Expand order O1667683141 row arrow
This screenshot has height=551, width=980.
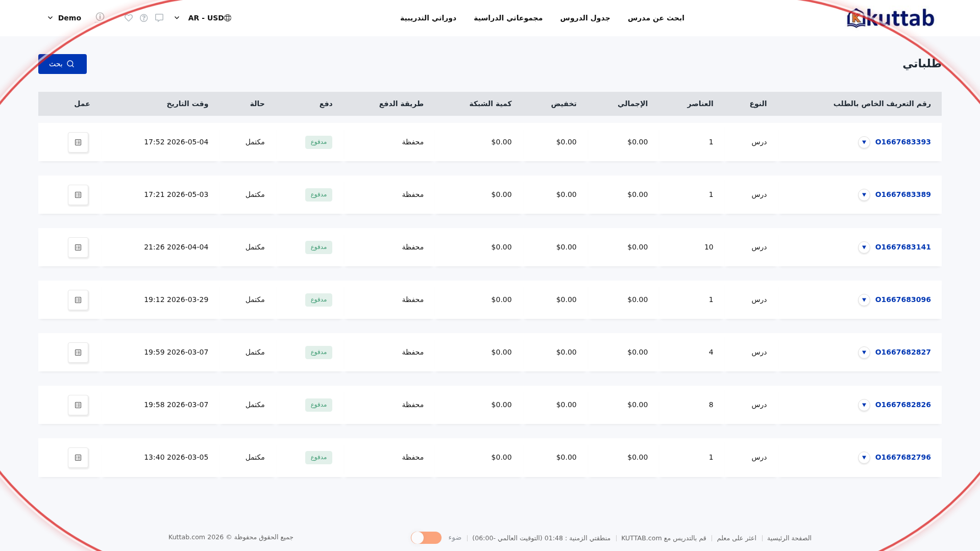(864, 247)
